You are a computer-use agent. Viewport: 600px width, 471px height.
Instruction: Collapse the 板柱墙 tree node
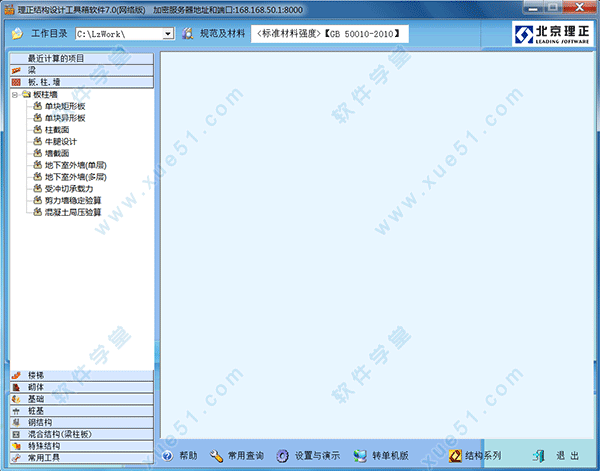15,95
